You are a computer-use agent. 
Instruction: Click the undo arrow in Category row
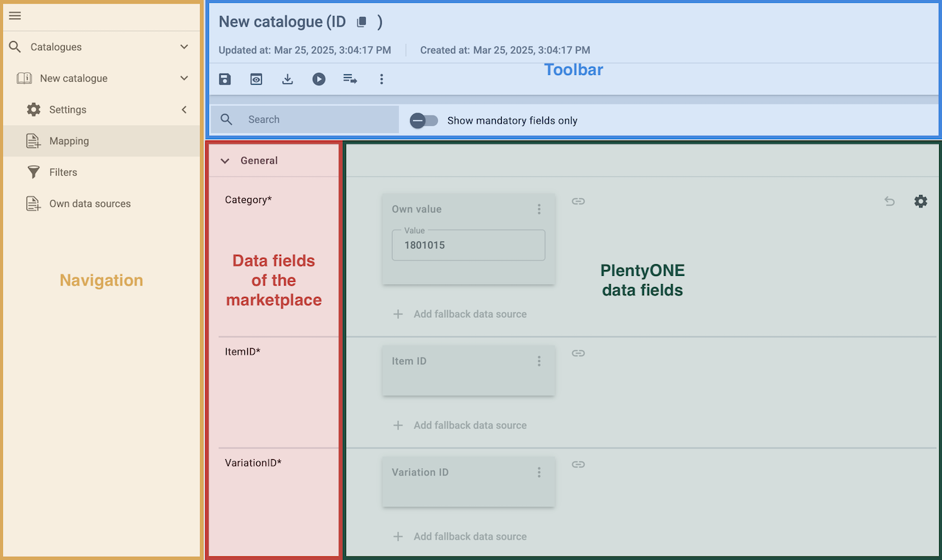pyautogui.click(x=890, y=201)
